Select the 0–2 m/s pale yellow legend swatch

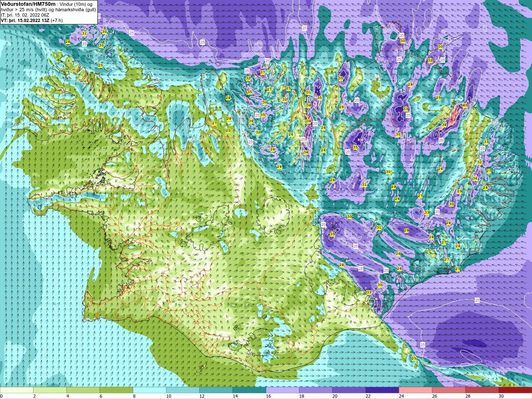pyautogui.click(x=17, y=390)
